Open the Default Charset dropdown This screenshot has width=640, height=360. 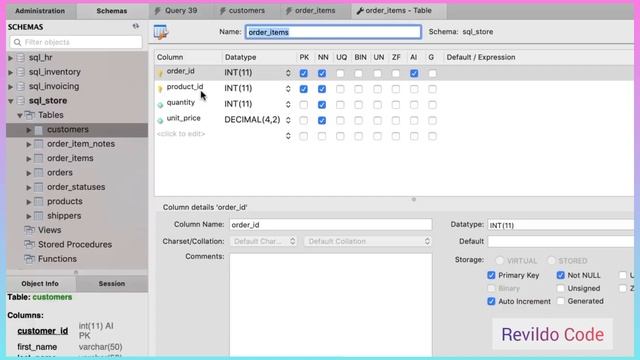pos(263,241)
